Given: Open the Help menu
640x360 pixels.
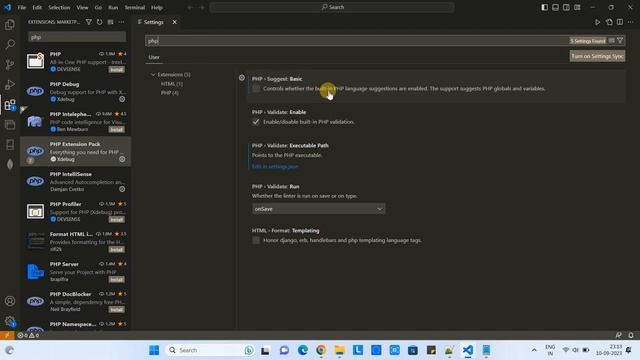Looking at the screenshot, I should click(x=157, y=7).
